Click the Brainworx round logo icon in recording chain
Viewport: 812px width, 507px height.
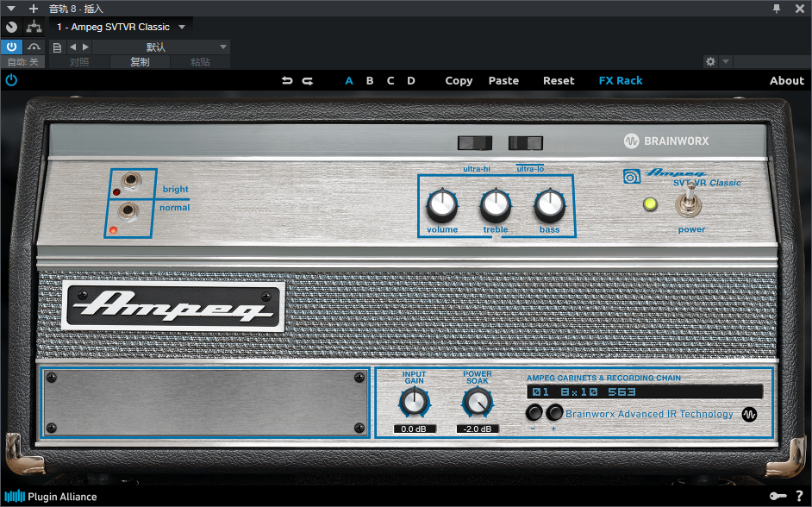749,414
